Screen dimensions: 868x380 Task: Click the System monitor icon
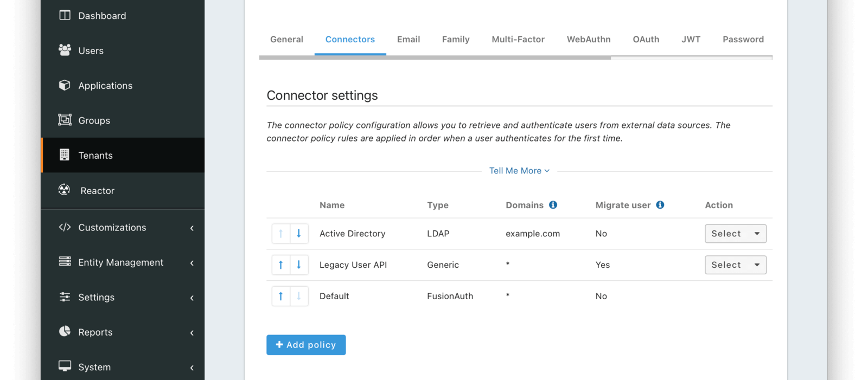[x=65, y=366]
